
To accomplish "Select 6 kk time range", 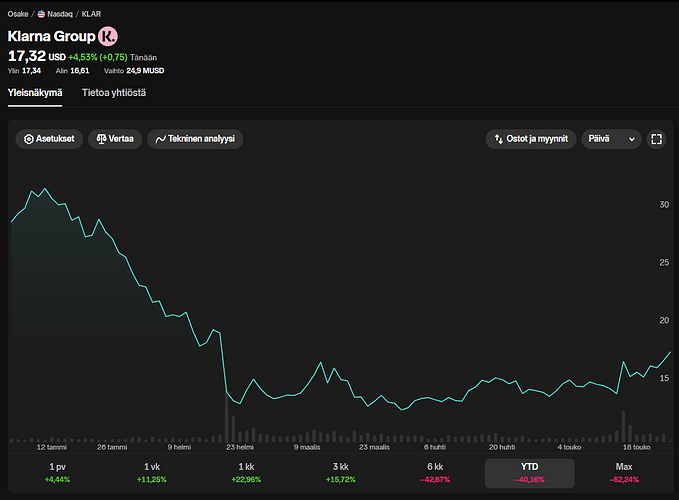I will point(435,473).
